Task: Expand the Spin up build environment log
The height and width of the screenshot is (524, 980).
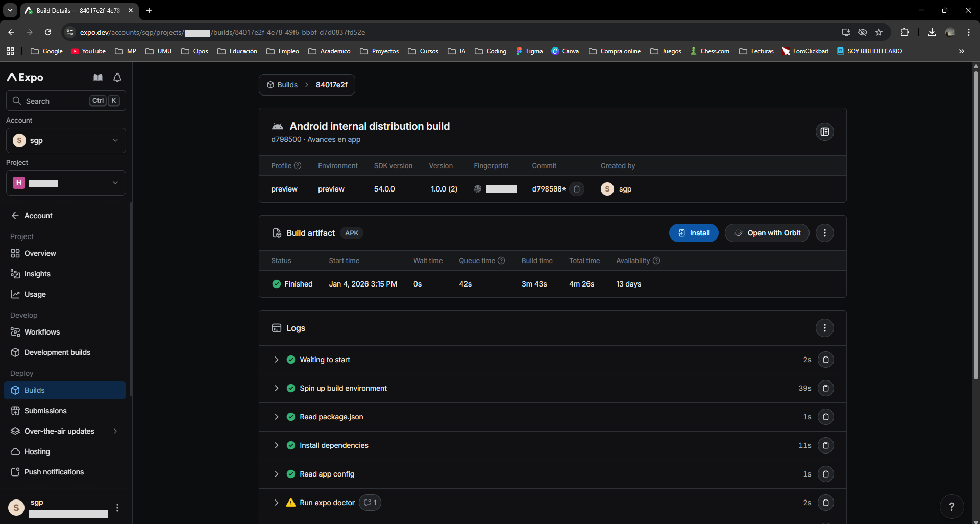Action: pos(277,388)
